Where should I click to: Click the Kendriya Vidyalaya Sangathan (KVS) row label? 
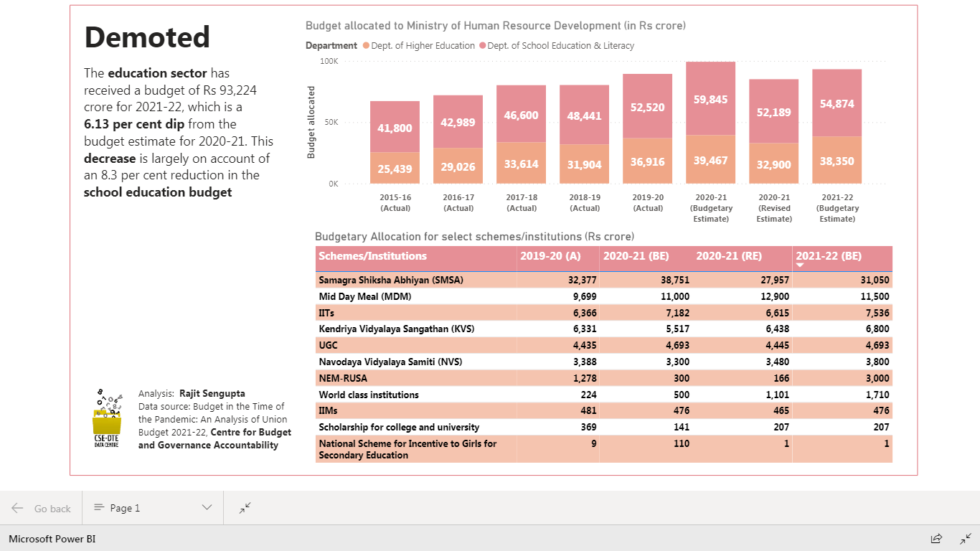(x=397, y=329)
